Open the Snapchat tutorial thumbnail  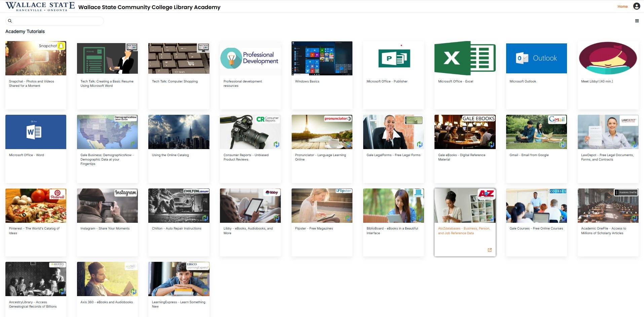36,58
